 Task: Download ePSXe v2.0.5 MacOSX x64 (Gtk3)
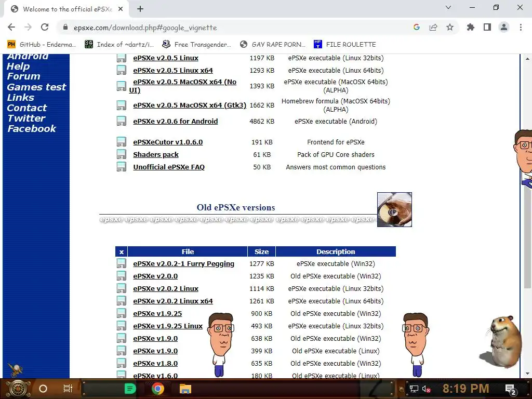190,105
